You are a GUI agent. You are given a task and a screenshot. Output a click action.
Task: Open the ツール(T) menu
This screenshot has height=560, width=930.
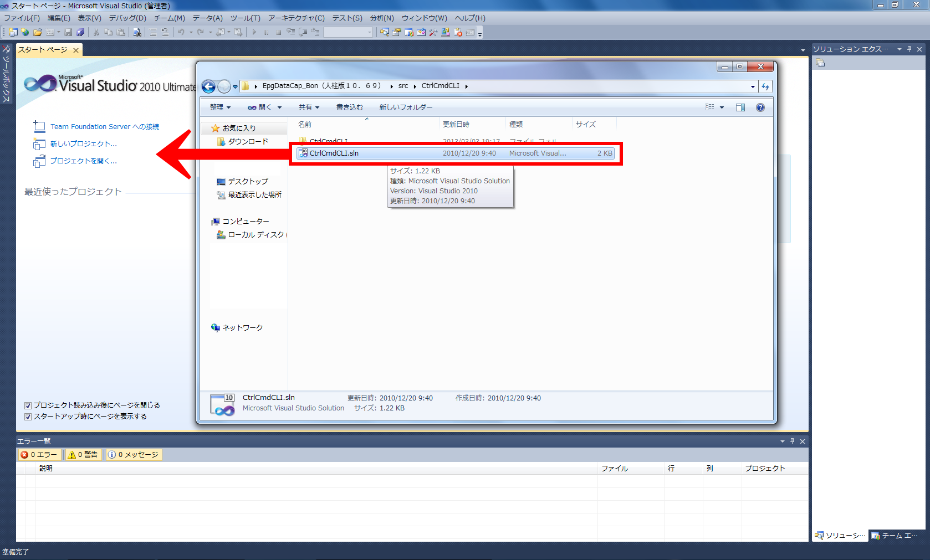[246, 18]
